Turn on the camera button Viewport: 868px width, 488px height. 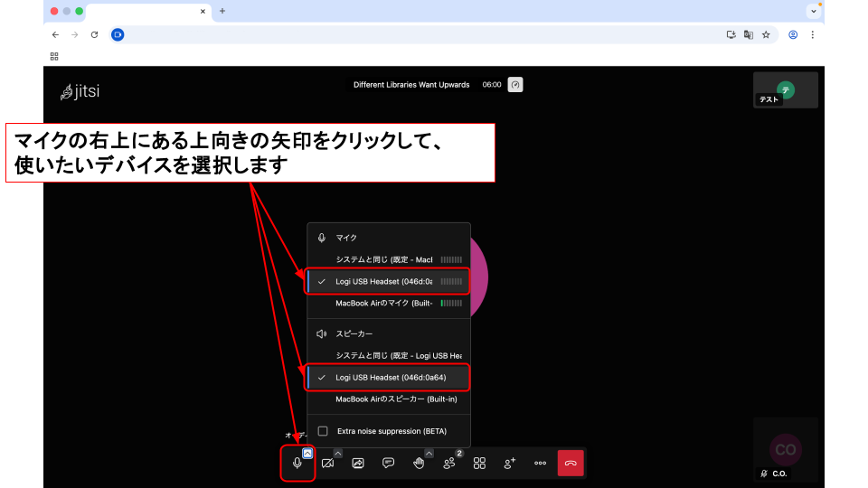327,463
